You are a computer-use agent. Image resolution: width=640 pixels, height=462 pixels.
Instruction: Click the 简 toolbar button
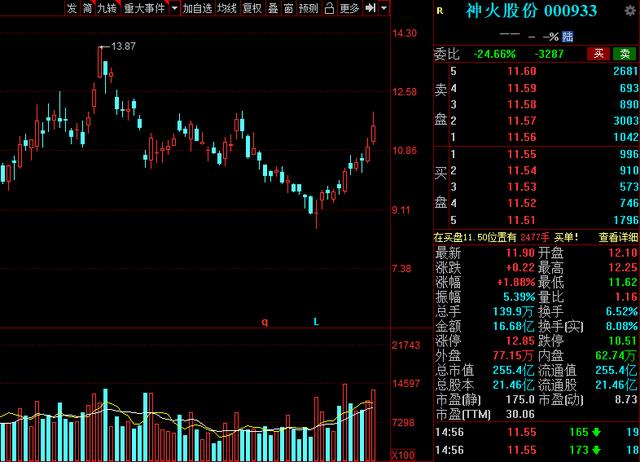click(87, 8)
